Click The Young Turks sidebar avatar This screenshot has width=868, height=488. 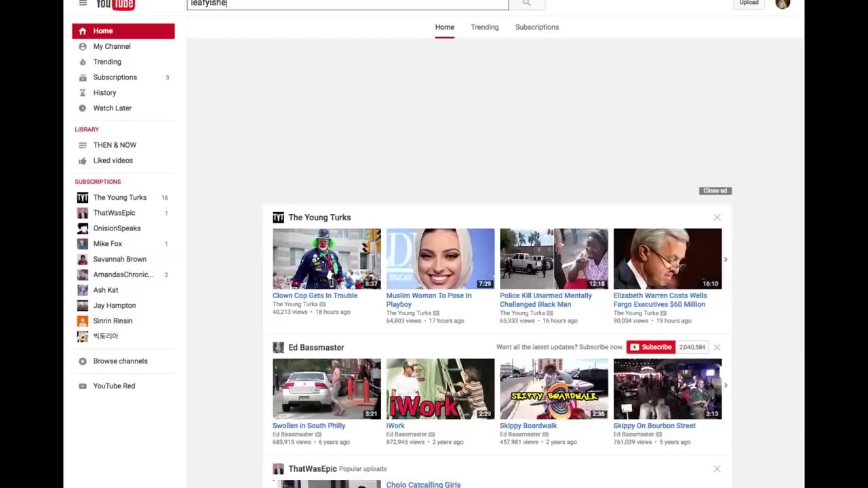pyautogui.click(x=83, y=198)
